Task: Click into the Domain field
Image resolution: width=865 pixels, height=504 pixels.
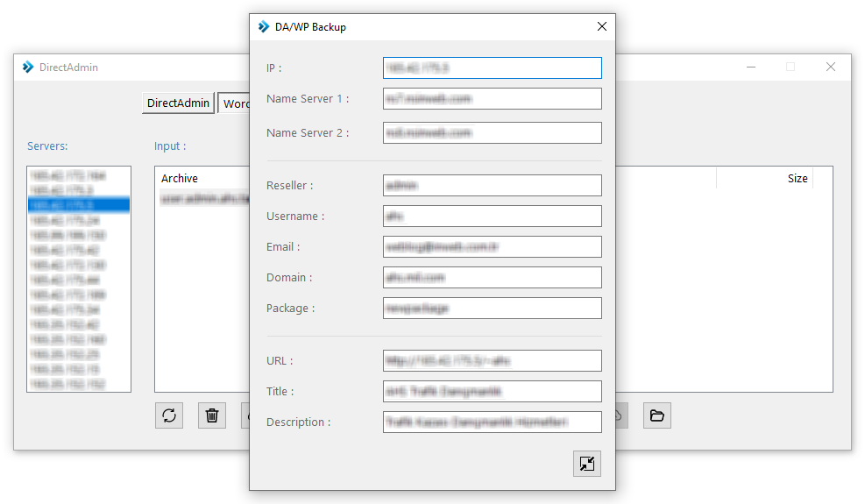Action: click(x=492, y=278)
